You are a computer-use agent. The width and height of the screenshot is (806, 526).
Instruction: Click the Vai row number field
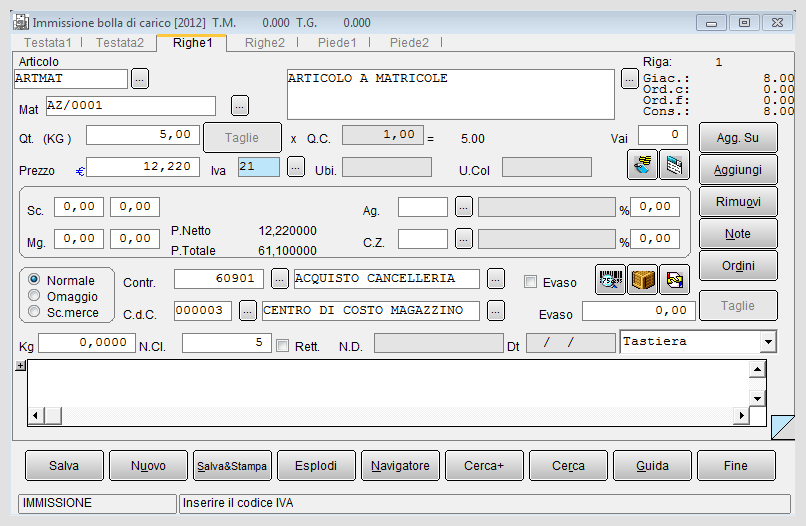pyautogui.click(x=663, y=135)
